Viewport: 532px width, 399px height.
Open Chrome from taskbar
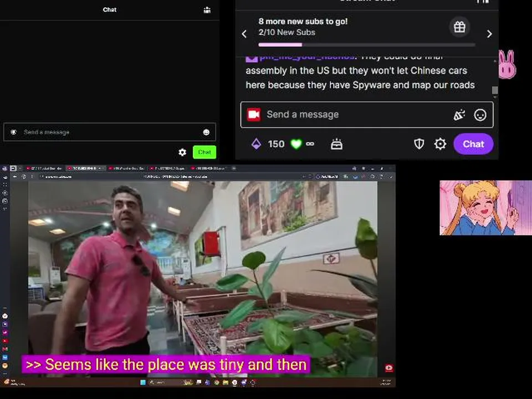pyautogui.click(x=217, y=382)
